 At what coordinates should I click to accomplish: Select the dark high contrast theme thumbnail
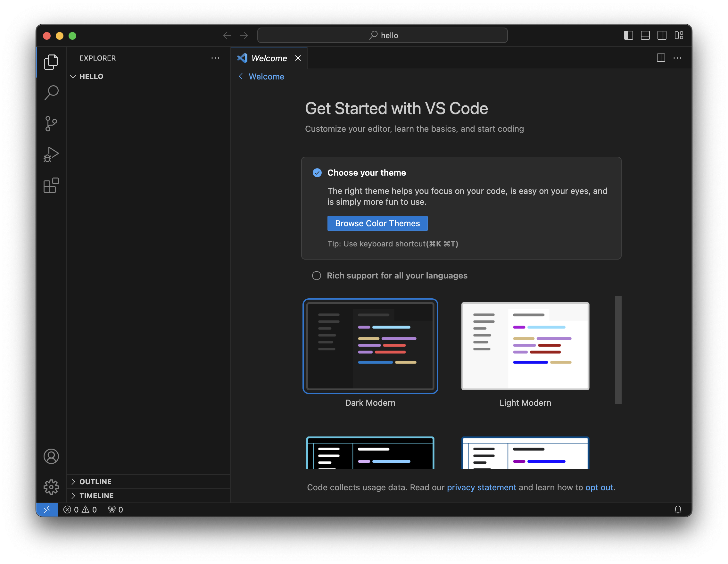click(x=370, y=453)
